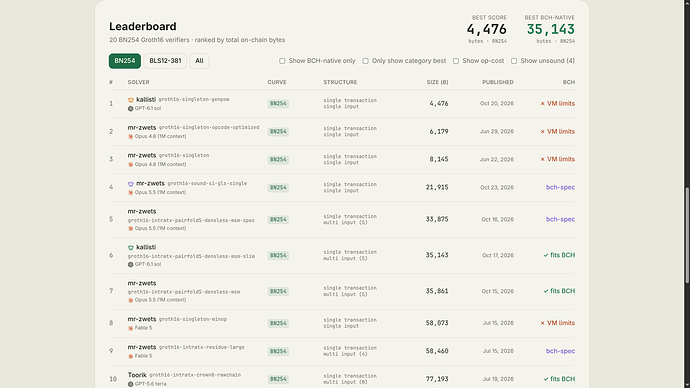Viewport: 690px width, 388px height.
Task: Click the page vertical scrollbar thumb
Action: (687, 235)
